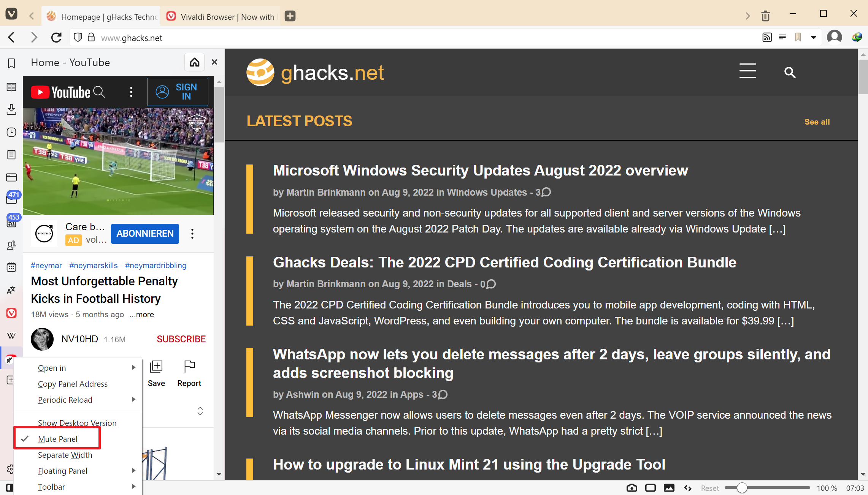Click the Wikipedia web panel icon
This screenshot has width=868, height=495.
click(11, 336)
